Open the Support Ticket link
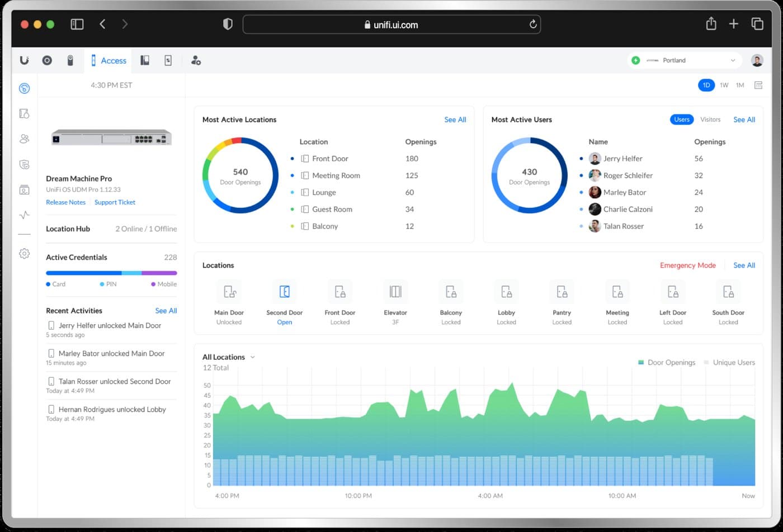 click(x=115, y=202)
